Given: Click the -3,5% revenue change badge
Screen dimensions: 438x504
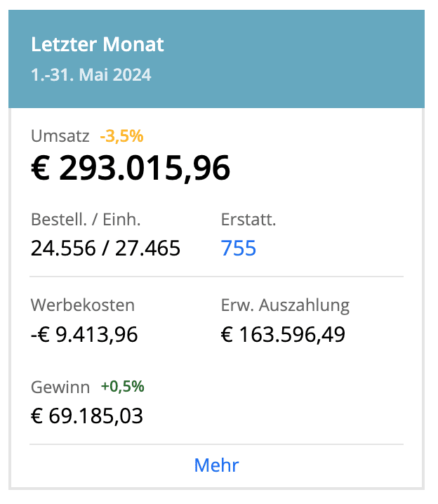Looking at the screenshot, I should (x=121, y=135).
